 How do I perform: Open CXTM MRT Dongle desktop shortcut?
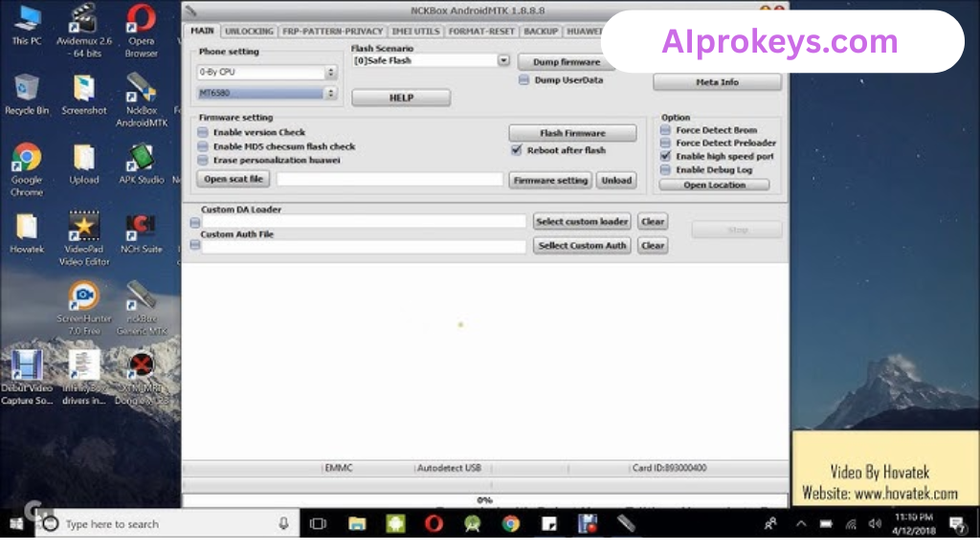tap(142, 377)
